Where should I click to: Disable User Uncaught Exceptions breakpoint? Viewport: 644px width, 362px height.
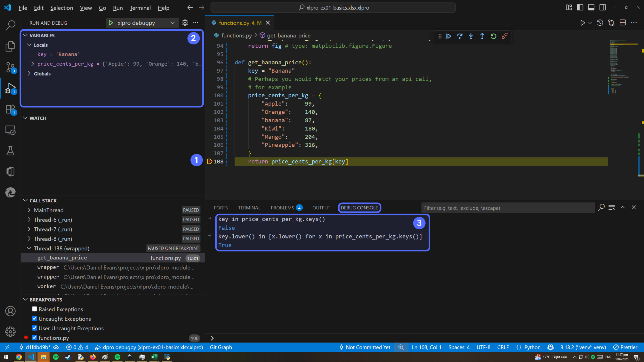[35, 328]
